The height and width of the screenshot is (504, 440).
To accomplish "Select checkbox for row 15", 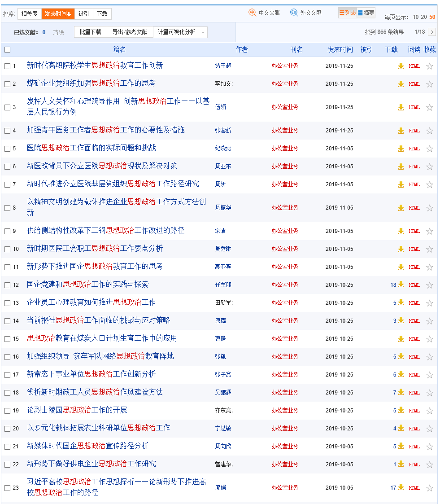I will pos(7,339).
